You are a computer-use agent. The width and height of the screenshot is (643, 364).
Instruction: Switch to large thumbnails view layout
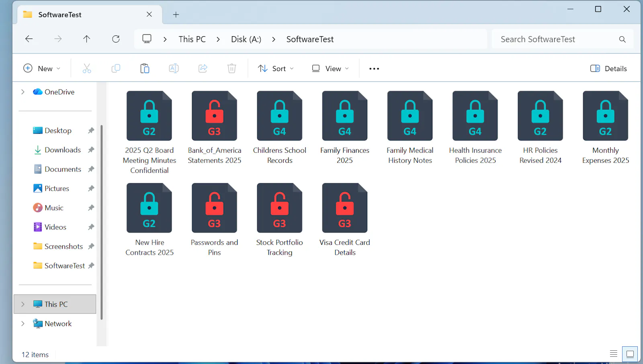tap(630, 354)
